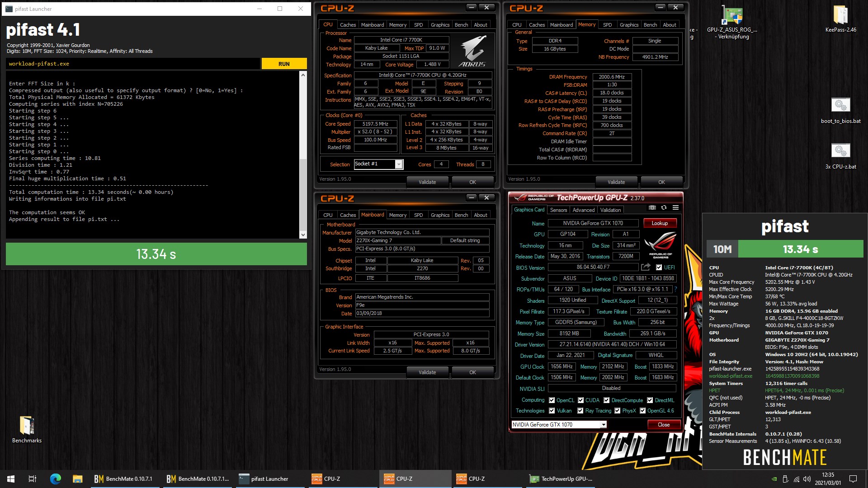The height and width of the screenshot is (488, 868).
Task: Click the volume icon in system tray
Action: (x=807, y=479)
